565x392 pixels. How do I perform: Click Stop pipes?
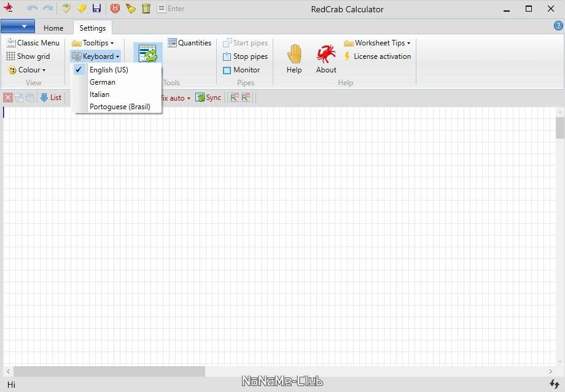(245, 56)
